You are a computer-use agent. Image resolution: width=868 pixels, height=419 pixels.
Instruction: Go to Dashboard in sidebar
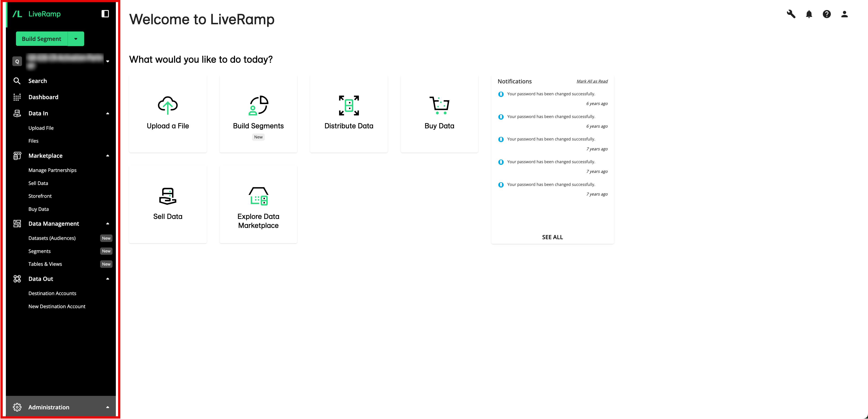tap(43, 97)
